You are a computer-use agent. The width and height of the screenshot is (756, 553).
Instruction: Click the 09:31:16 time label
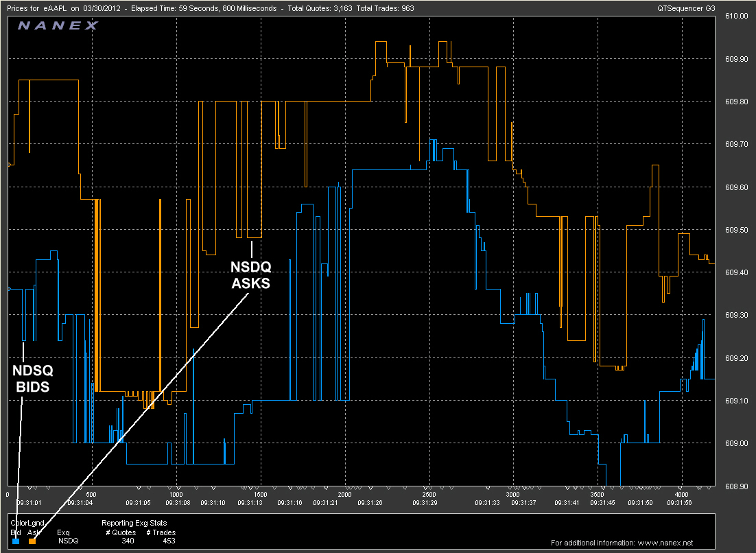pos(290,503)
